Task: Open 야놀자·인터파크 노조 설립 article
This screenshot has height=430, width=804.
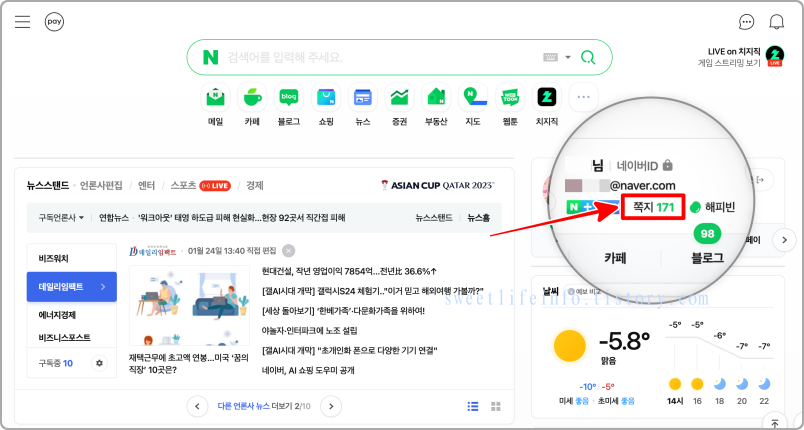Action: 309,331
